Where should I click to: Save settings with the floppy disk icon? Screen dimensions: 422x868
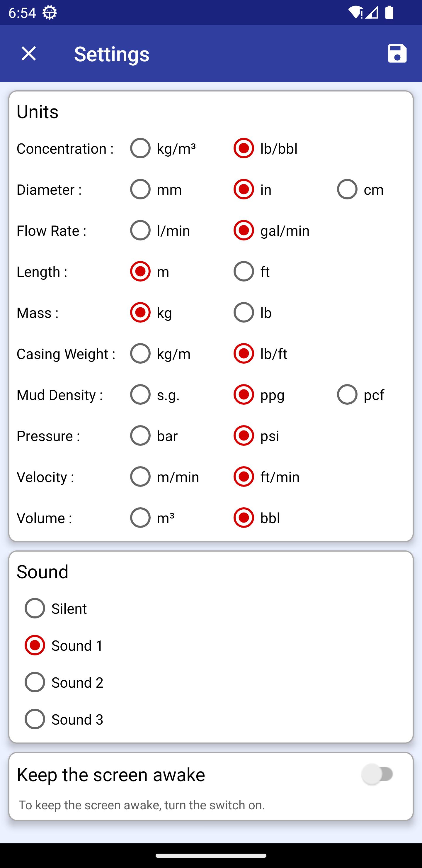pos(397,53)
